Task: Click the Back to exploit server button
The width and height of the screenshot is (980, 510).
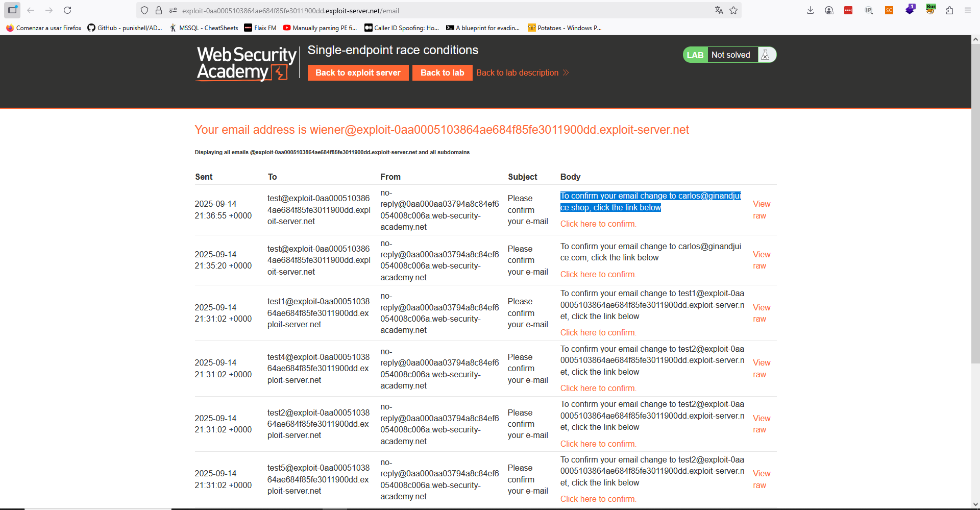Action: tap(358, 72)
